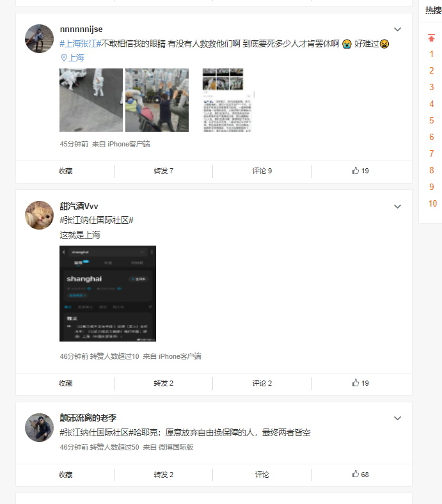Expand the options chevron on 甜汽酒Vvv's post
The image size is (442, 504).
tap(398, 207)
